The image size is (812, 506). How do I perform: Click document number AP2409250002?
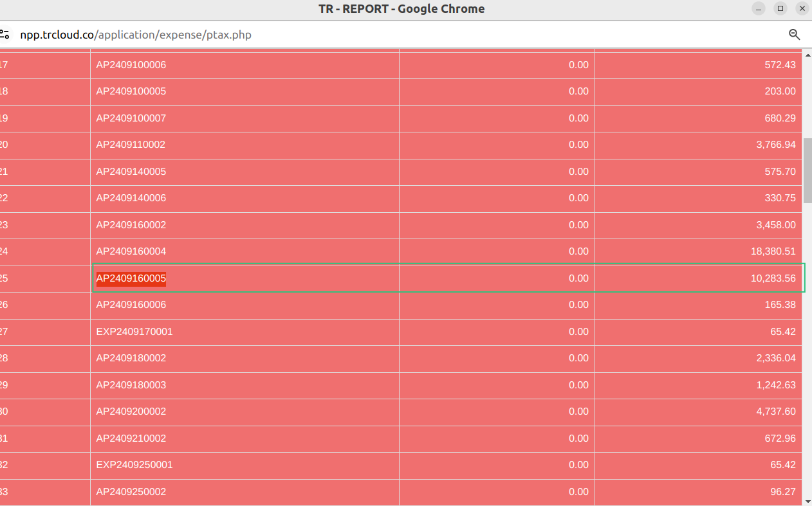131,492
